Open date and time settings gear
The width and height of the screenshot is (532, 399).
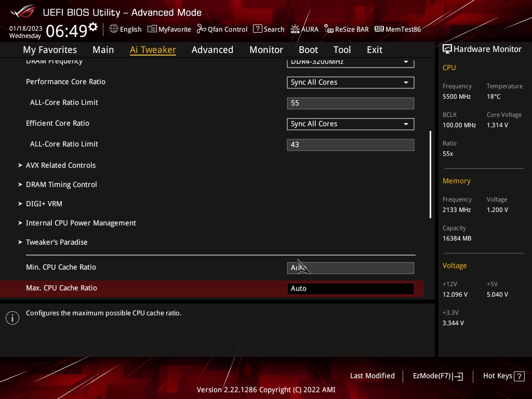point(93,27)
